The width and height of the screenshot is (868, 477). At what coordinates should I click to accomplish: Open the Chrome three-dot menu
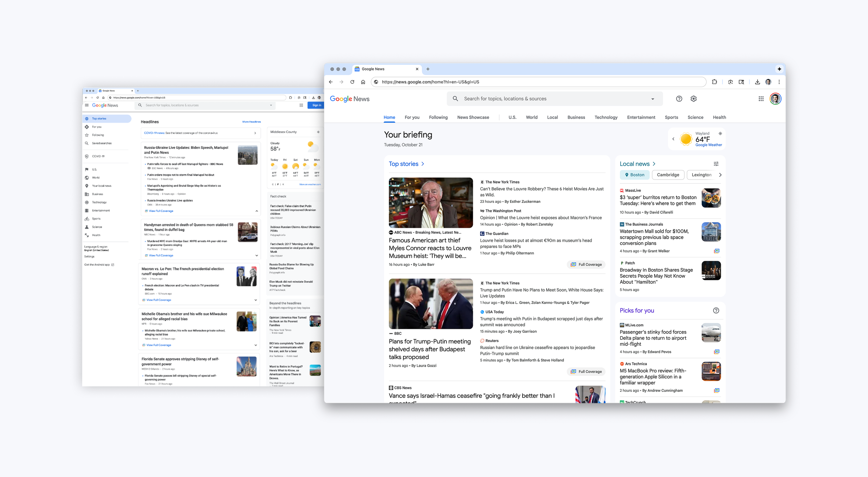pos(779,82)
